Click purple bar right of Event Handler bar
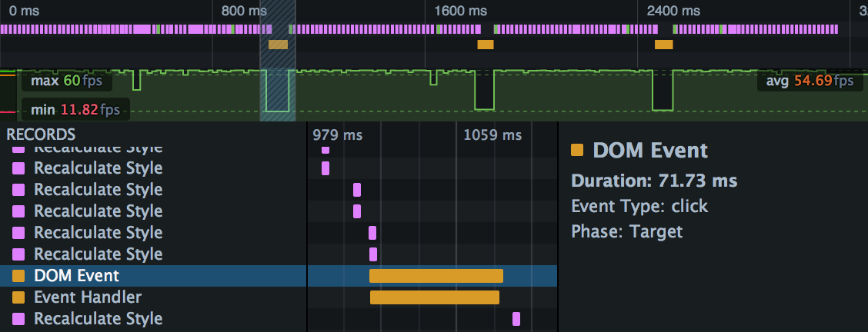The height and width of the screenshot is (332, 868). click(x=516, y=319)
